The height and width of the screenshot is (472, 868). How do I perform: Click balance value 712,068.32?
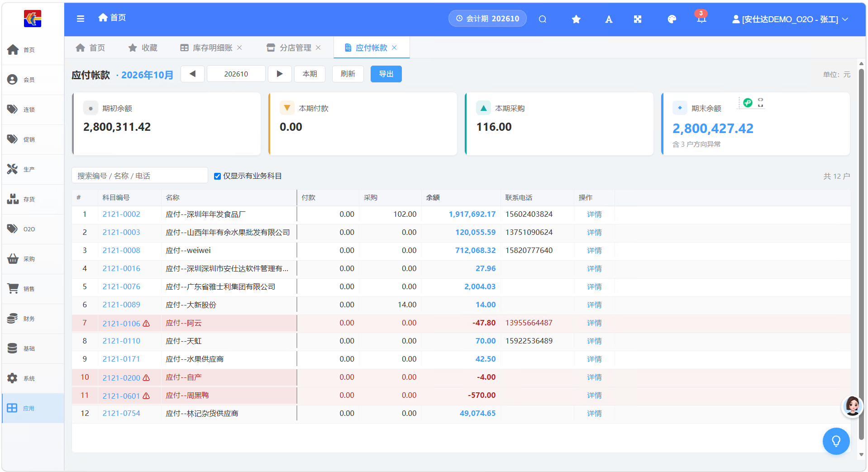point(475,250)
